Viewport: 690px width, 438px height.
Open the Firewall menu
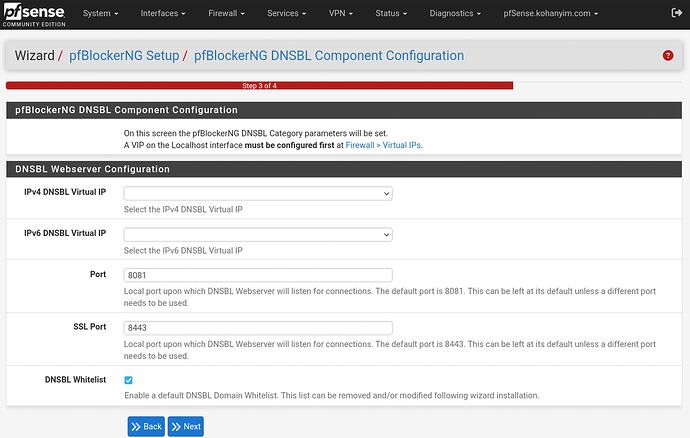(x=226, y=13)
